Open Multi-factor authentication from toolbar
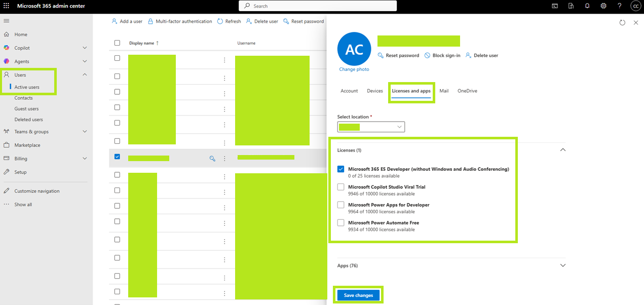This screenshot has height=305, width=644. click(x=180, y=21)
